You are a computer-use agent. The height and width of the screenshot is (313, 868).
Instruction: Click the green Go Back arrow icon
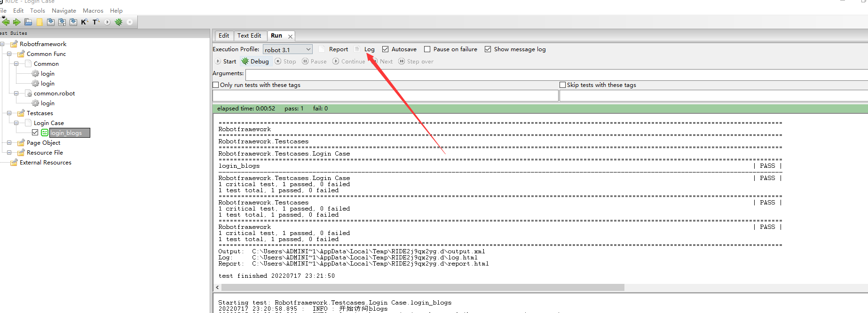[6, 22]
